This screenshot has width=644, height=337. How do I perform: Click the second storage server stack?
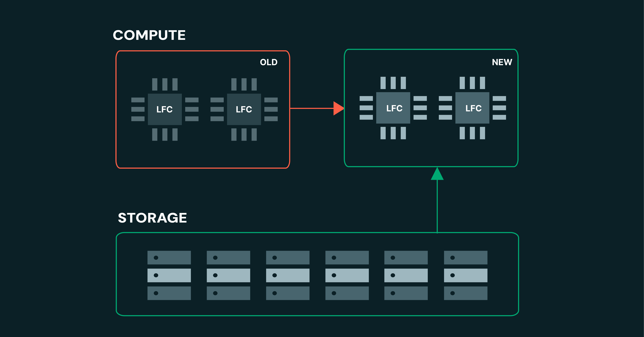click(228, 275)
